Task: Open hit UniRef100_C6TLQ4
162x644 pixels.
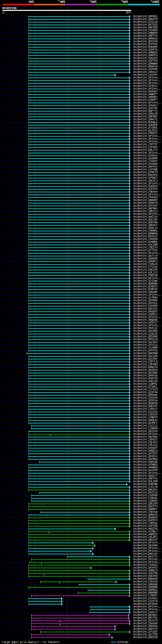Action: point(145,22)
